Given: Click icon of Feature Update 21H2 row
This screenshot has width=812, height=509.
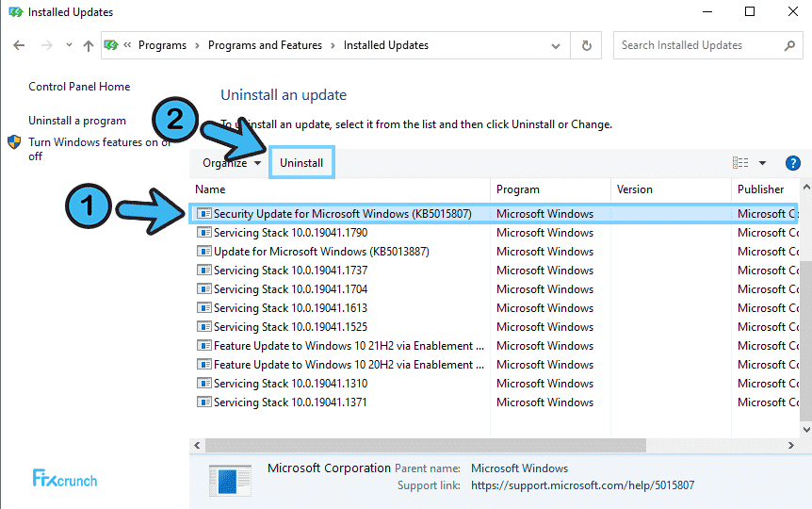Looking at the screenshot, I should [x=204, y=346].
